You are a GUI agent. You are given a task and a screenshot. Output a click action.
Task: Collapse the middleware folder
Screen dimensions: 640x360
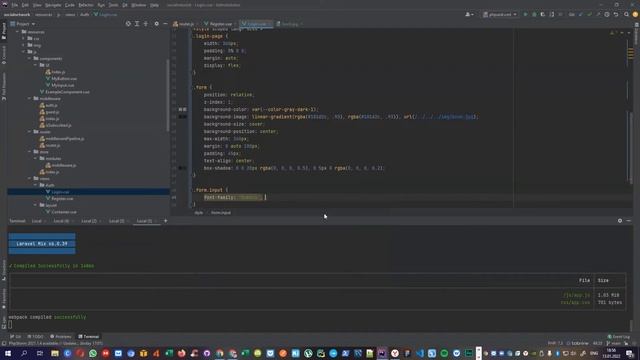29,98
